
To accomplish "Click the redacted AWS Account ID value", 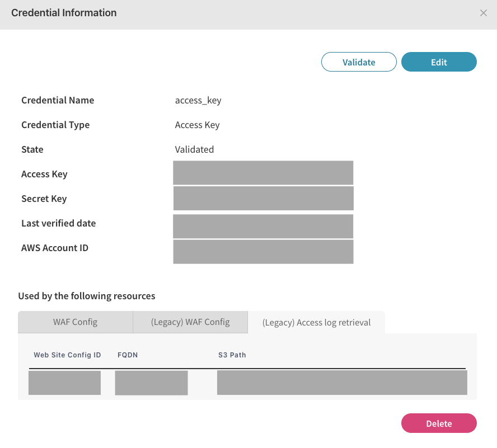I will [x=263, y=252].
